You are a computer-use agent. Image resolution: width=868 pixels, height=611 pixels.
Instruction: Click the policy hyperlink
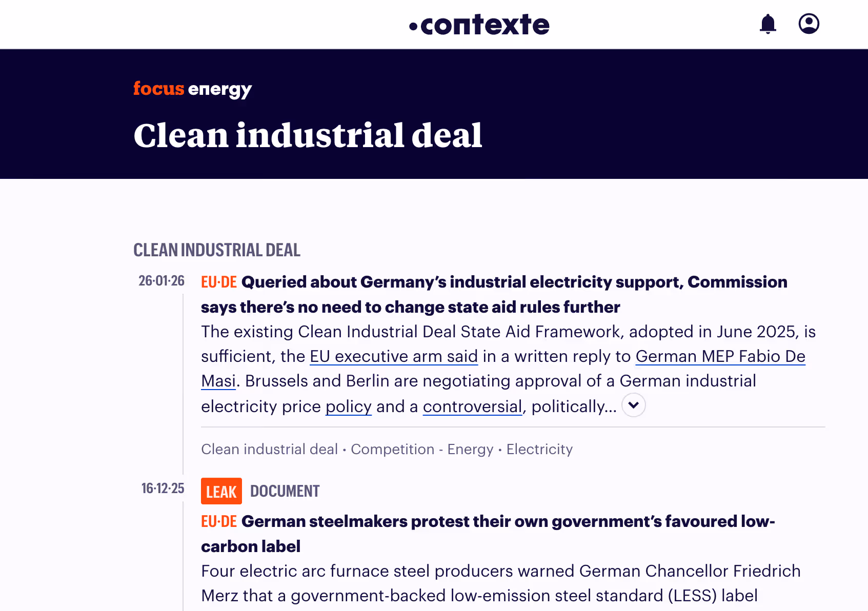click(x=348, y=406)
